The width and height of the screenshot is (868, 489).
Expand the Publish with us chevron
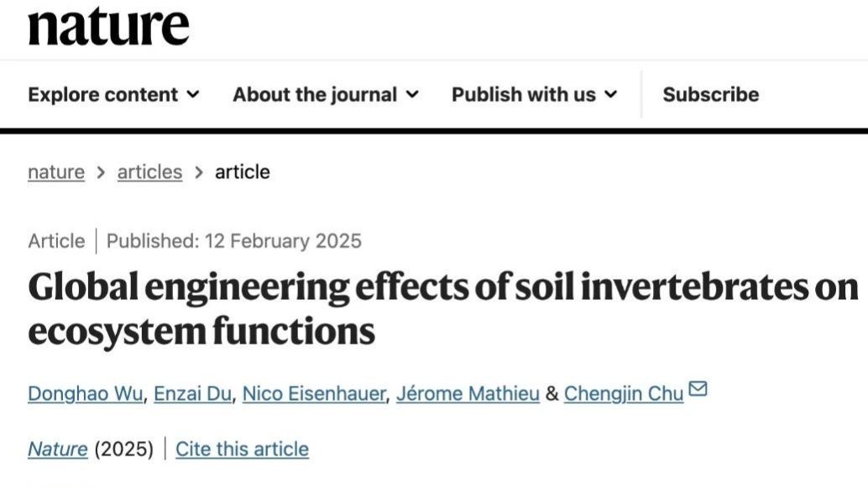click(610, 94)
